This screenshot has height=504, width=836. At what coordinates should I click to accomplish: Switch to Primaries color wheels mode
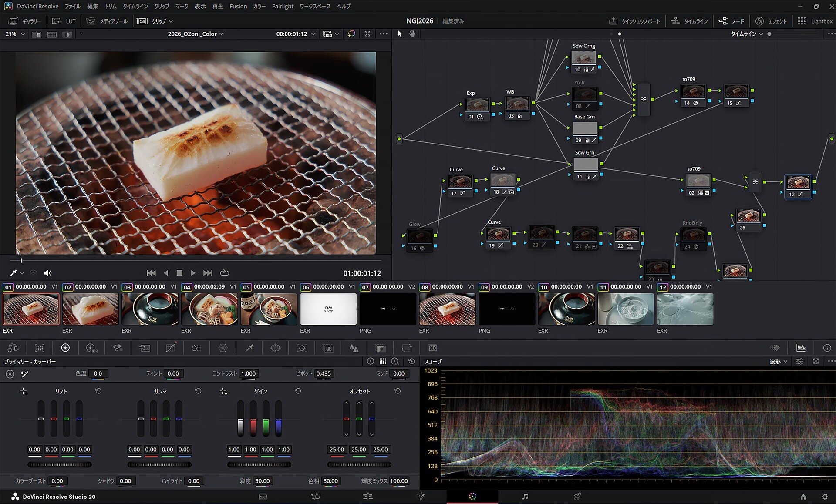370,361
